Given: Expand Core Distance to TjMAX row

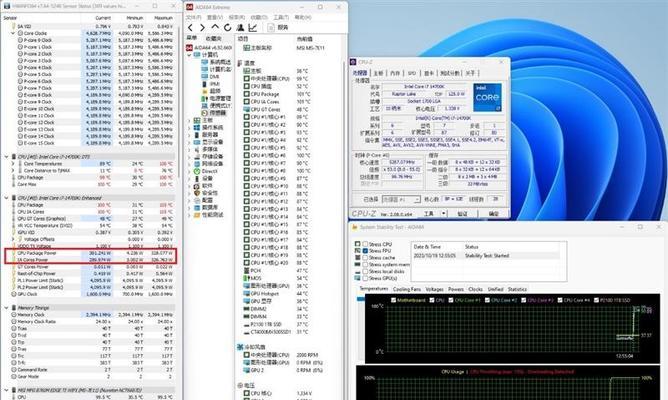Looking at the screenshot, I should pyautogui.click(x=13, y=170).
